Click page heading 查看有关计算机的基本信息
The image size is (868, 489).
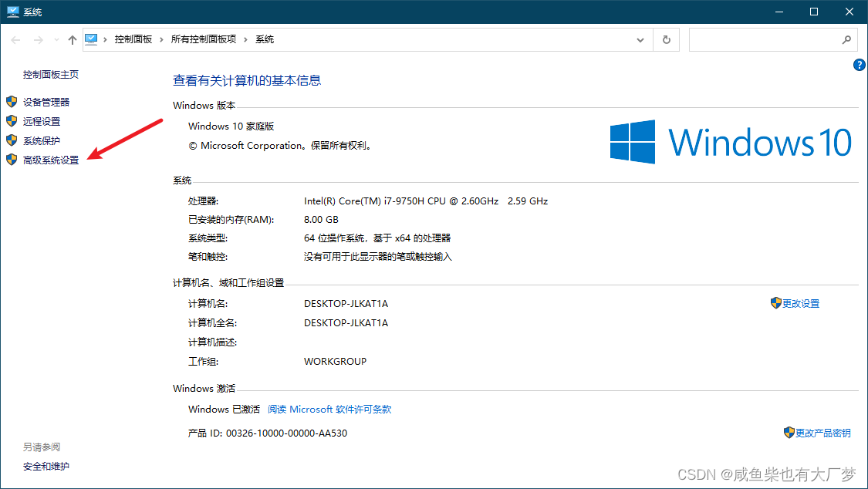[x=247, y=80]
